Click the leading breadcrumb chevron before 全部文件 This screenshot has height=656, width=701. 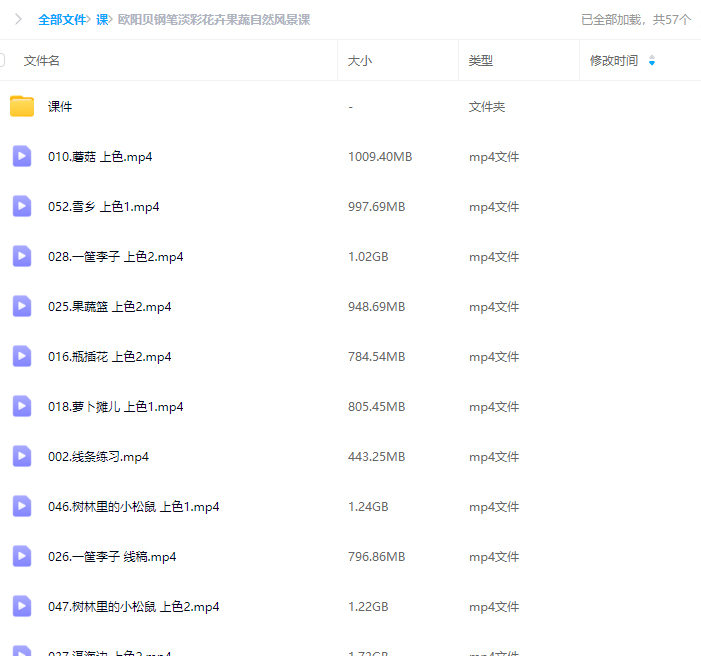point(18,19)
